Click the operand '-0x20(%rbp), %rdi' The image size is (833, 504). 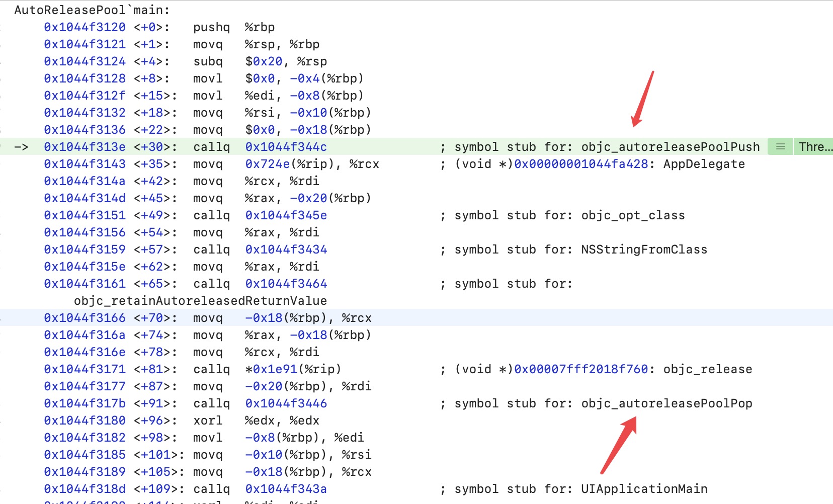[308, 386]
